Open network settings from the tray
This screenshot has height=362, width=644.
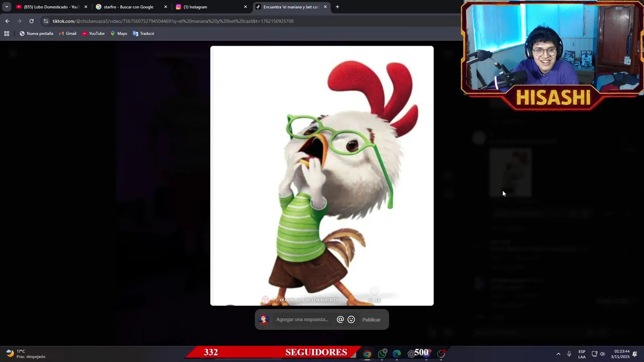pos(594,354)
